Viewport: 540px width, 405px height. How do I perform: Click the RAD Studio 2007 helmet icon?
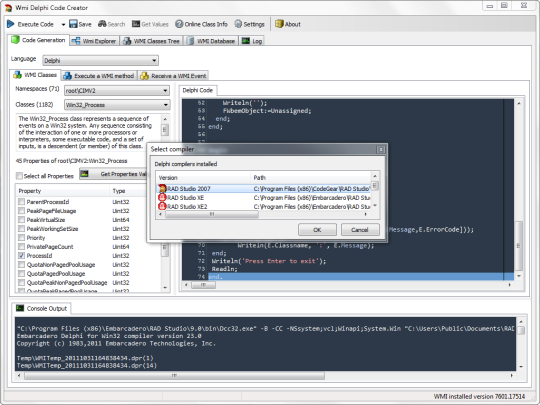tap(162, 188)
